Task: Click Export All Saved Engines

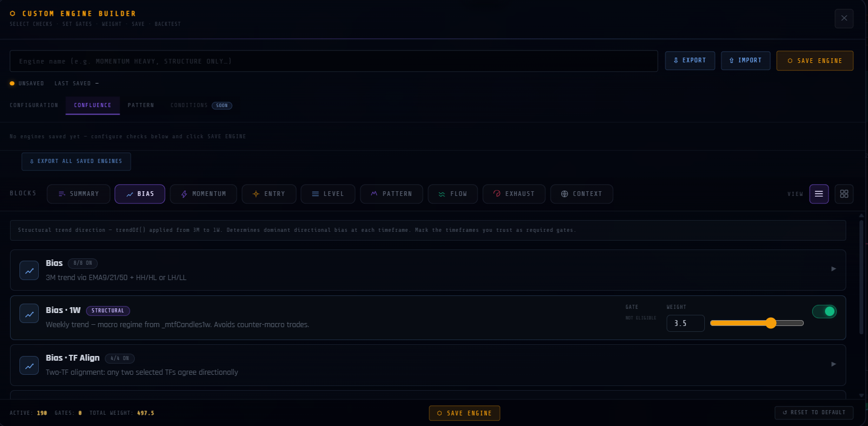Action: click(x=76, y=161)
